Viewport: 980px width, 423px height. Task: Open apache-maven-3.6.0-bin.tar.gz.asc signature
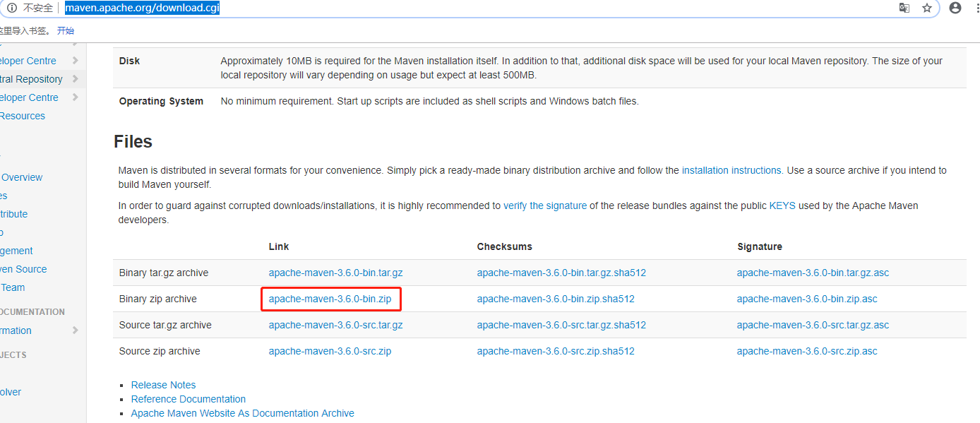[813, 273]
